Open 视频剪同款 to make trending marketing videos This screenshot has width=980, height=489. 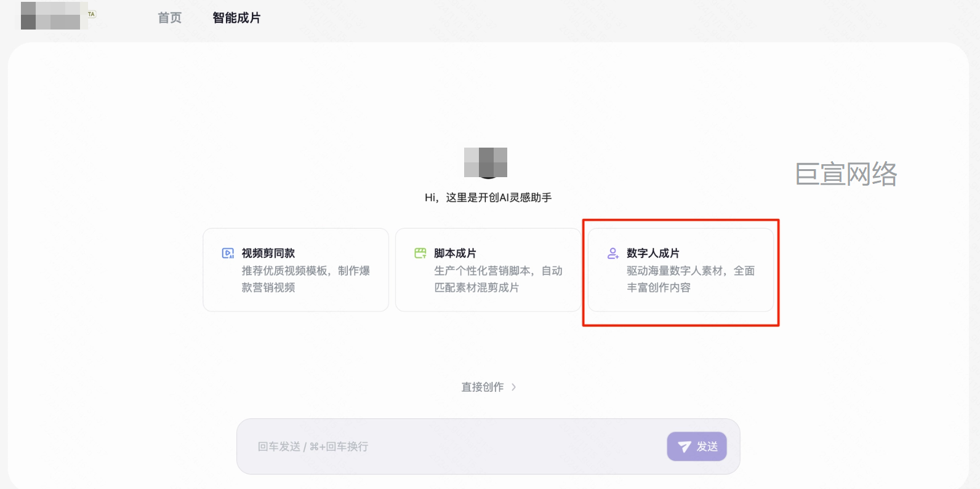coord(295,269)
